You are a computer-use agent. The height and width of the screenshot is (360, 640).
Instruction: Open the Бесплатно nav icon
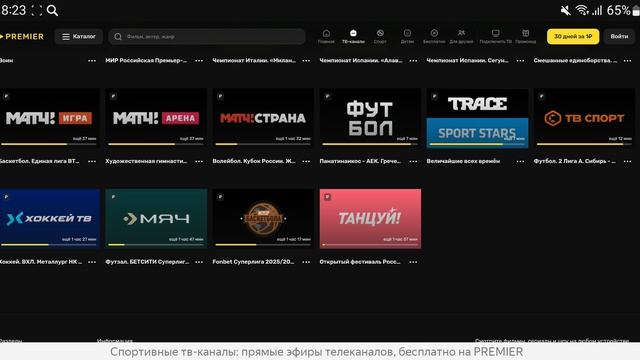[434, 36]
